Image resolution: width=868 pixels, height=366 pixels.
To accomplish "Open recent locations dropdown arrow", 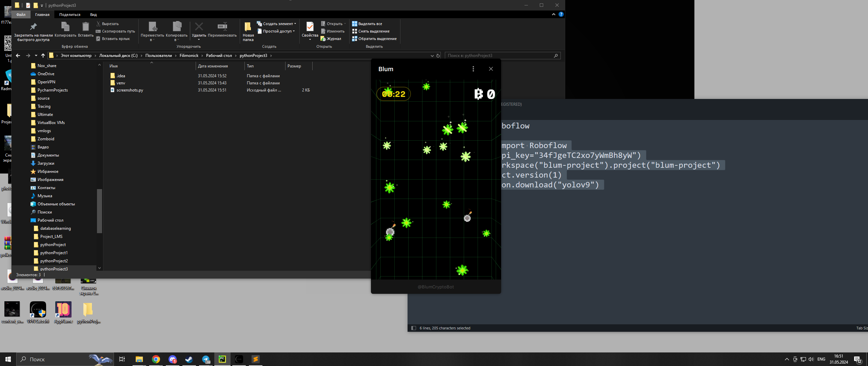I will coord(36,56).
